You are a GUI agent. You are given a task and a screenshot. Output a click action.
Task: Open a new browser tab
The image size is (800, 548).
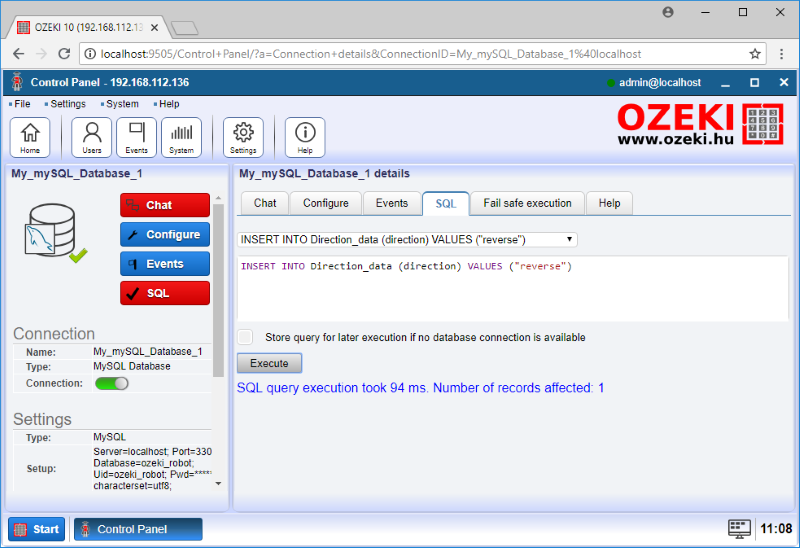tap(184, 28)
